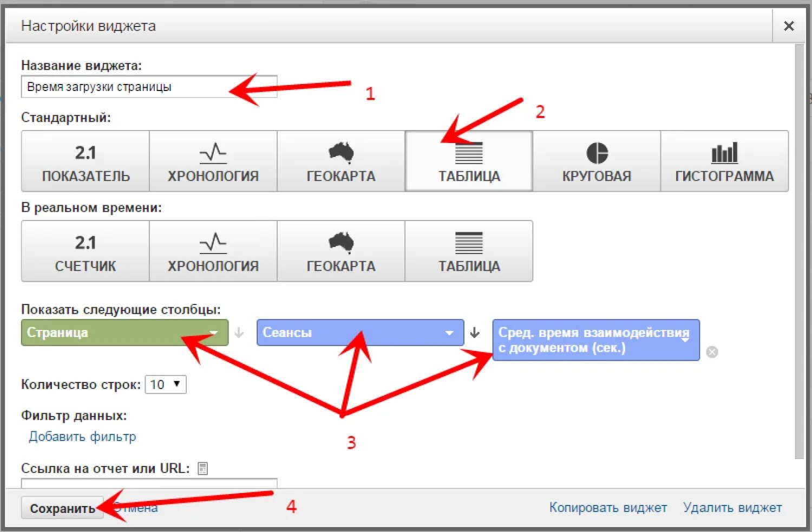Screen dimensions: 812x532
Task: Click the report icon beside Ссылка на отчет
Action: coord(203,469)
